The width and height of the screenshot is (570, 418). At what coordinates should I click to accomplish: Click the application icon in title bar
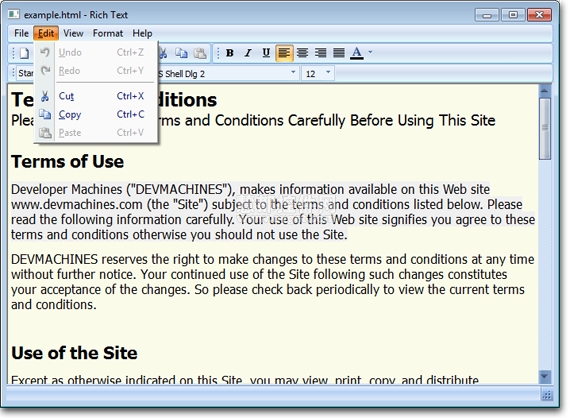click(13, 14)
